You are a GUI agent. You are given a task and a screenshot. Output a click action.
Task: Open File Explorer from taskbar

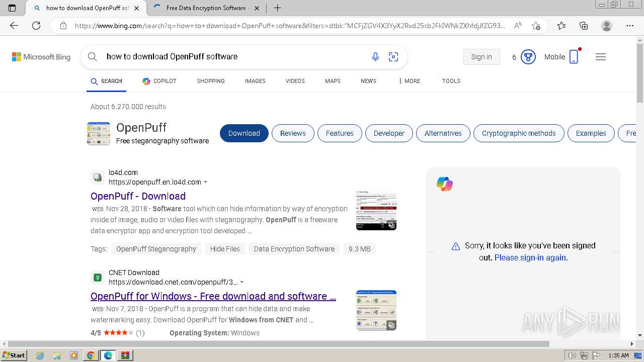pyautogui.click(x=57, y=355)
